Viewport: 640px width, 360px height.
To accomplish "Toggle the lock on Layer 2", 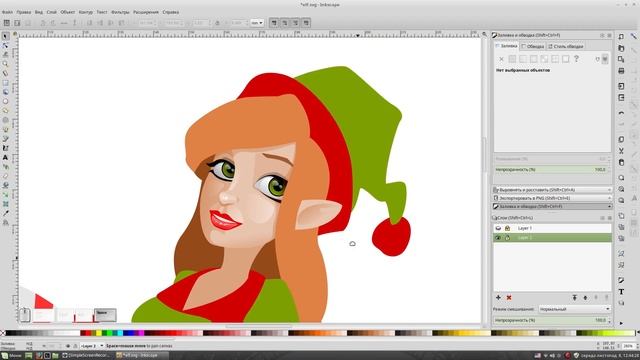I will point(507,238).
